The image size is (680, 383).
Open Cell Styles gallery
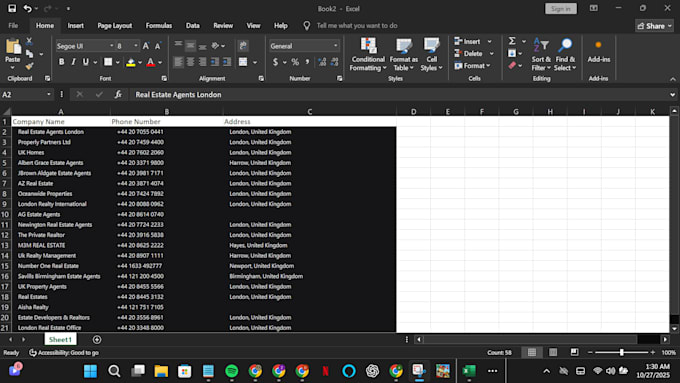point(432,55)
